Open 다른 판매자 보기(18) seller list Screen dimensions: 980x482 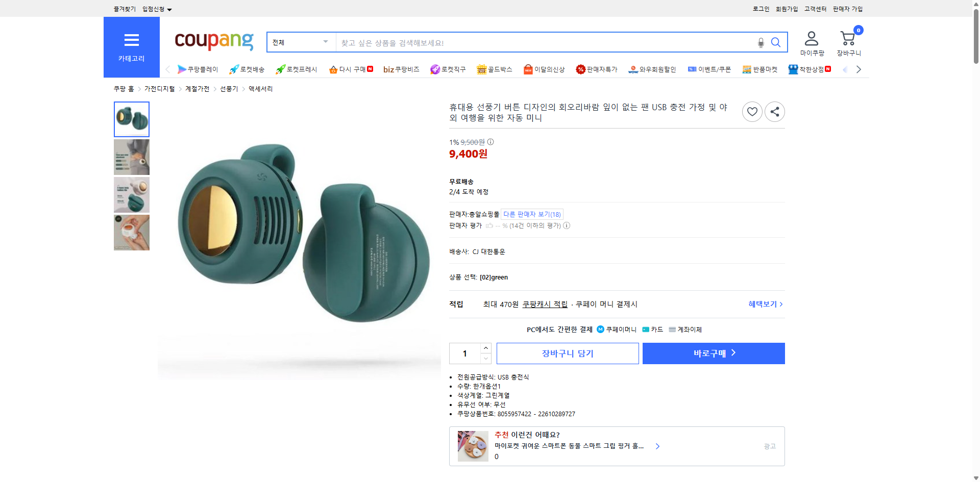pyautogui.click(x=531, y=214)
